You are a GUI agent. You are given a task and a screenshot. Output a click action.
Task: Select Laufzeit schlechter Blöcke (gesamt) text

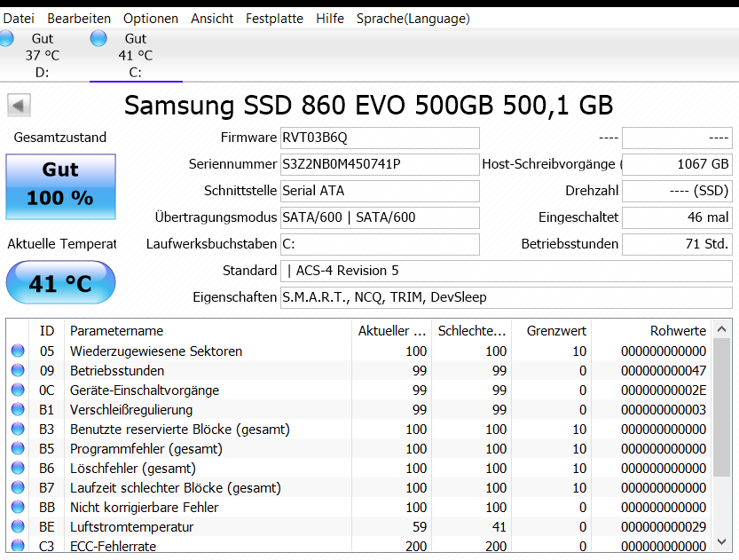(x=176, y=488)
